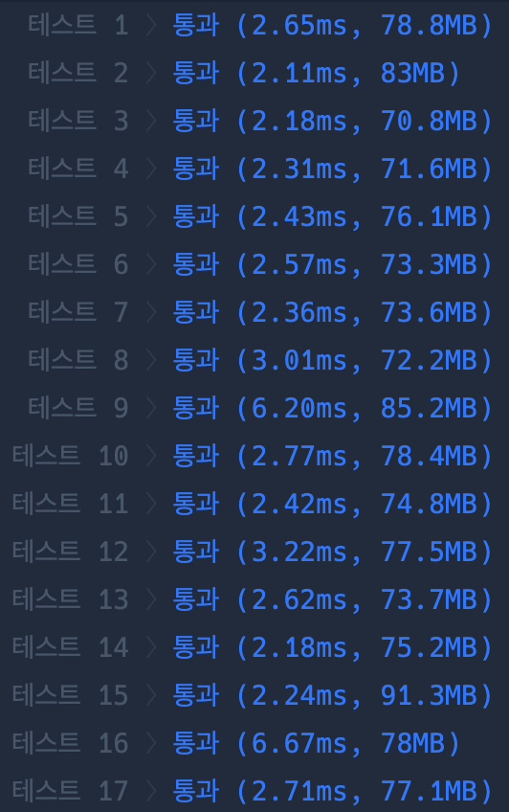This screenshot has width=509, height=812.
Task: Click result 통과 (2.11ms, 83MB)
Action: (x=317, y=73)
